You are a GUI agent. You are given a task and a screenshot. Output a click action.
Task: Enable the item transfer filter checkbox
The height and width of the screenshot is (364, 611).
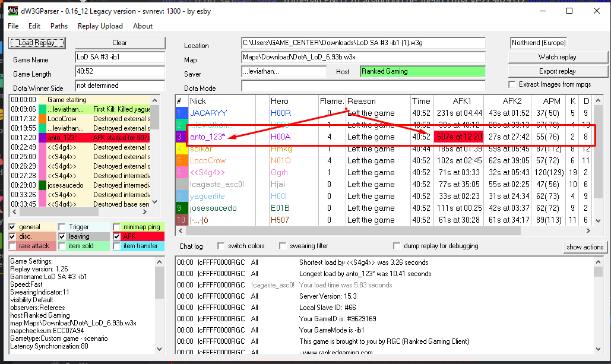[x=116, y=246]
